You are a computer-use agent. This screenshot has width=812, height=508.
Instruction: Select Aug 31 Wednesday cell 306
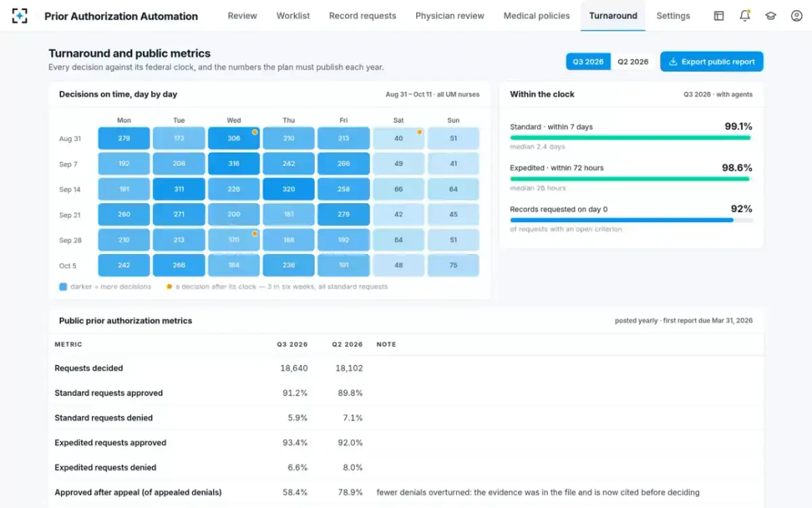pos(233,138)
